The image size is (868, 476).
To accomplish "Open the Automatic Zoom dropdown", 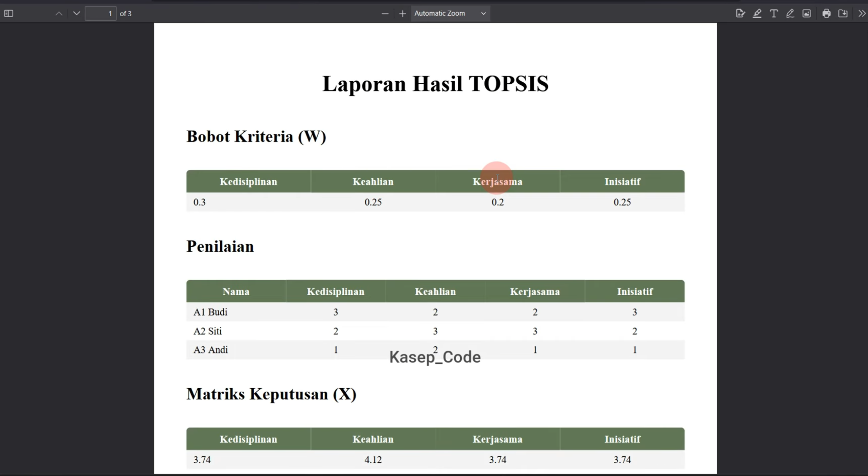I will (x=450, y=14).
